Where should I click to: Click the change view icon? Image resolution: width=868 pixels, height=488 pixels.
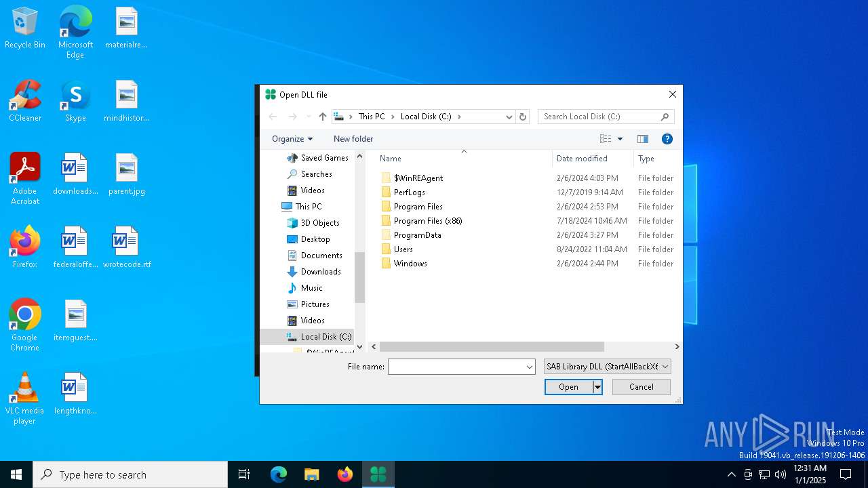(x=606, y=139)
